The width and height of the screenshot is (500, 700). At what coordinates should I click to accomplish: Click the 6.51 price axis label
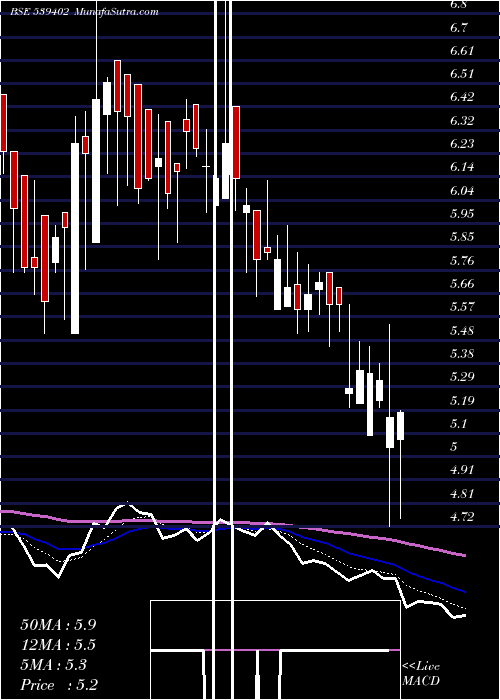(462, 74)
